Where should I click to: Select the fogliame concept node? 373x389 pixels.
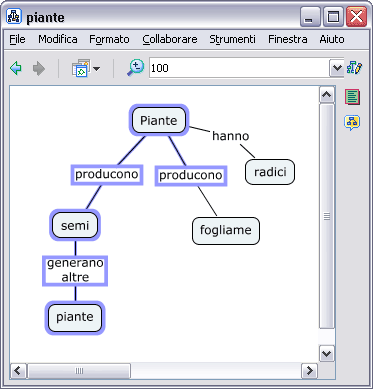[226, 230]
